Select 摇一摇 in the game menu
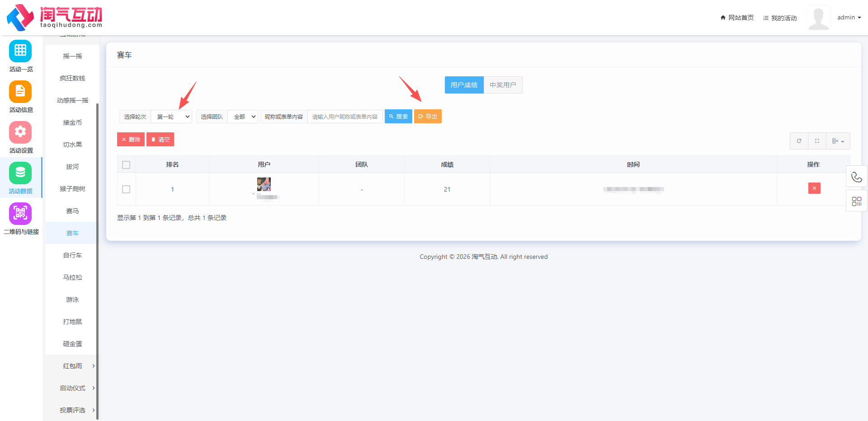 pos(72,56)
